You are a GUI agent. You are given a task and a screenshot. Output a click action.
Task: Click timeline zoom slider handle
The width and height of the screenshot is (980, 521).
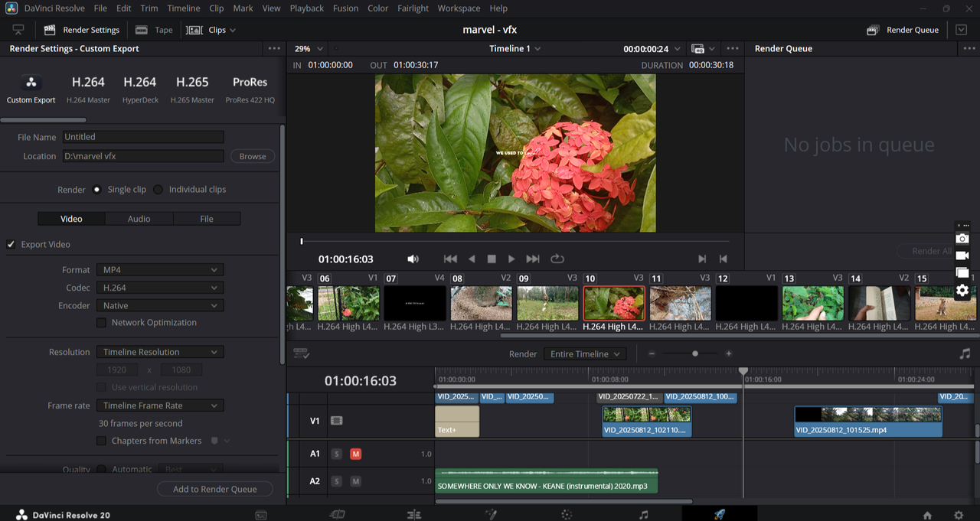(x=695, y=354)
